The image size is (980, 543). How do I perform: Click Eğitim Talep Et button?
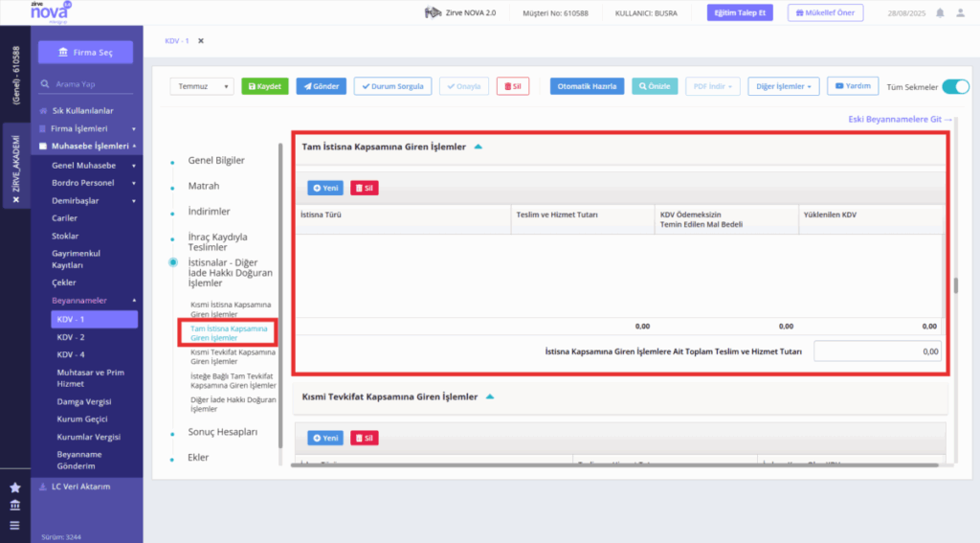pyautogui.click(x=740, y=12)
